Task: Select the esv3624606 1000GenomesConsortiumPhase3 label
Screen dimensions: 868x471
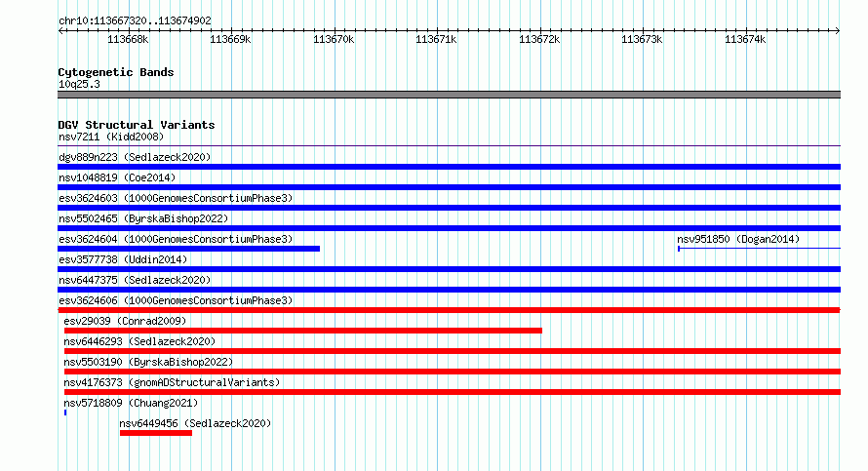Action: 176,300
